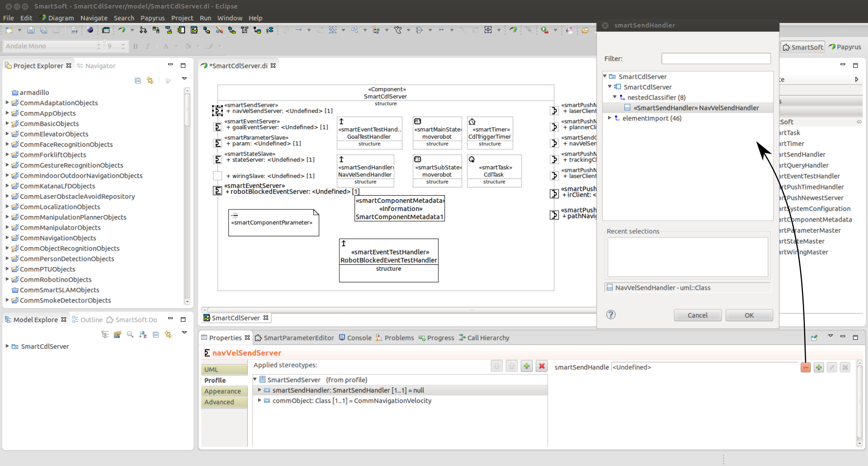The height and width of the screenshot is (466, 868).
Task: Toggle alphabetical sort in Model Explorer
Action: point(143,334)
